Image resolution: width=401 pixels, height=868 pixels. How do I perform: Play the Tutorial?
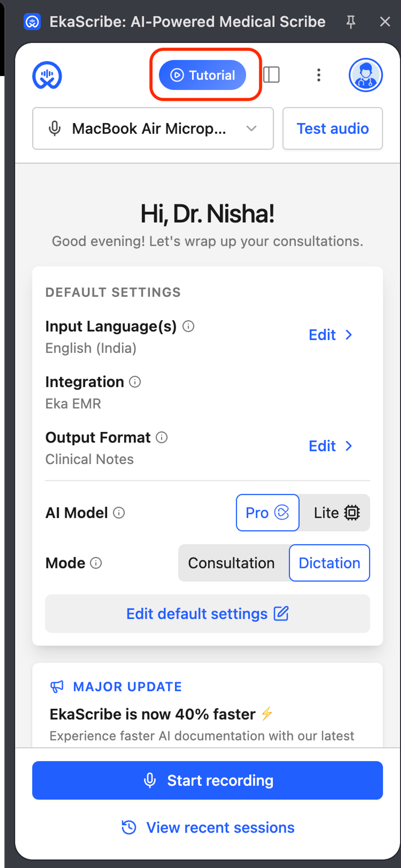[202, 75]
